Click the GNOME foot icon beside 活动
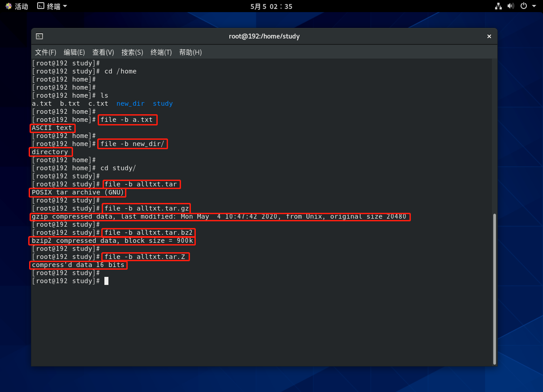 [x=9, y=6]
